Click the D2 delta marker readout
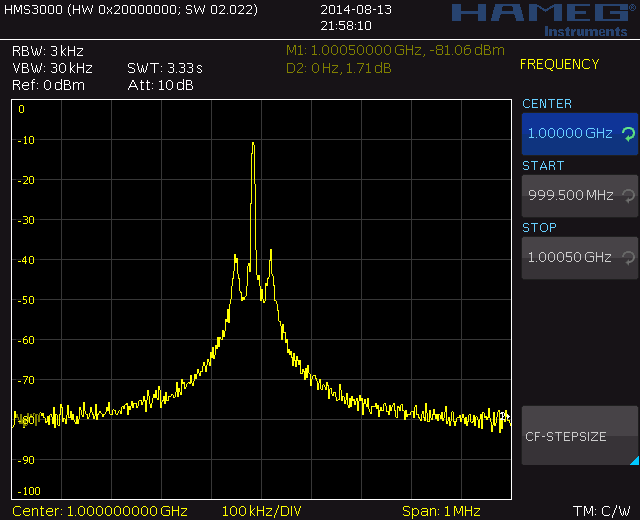Viewport: 640px width, 520px height. [338, 68]
